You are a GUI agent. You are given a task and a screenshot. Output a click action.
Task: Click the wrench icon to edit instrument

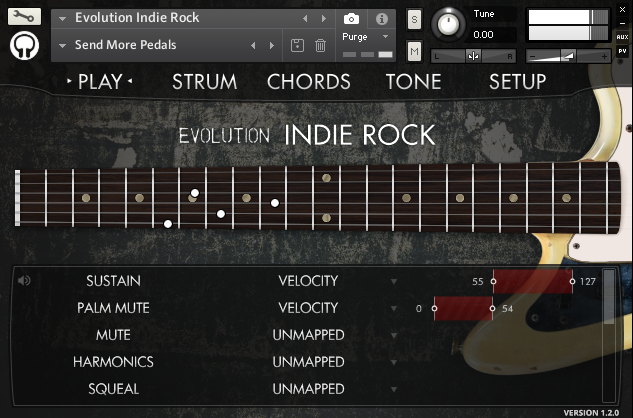25,17
